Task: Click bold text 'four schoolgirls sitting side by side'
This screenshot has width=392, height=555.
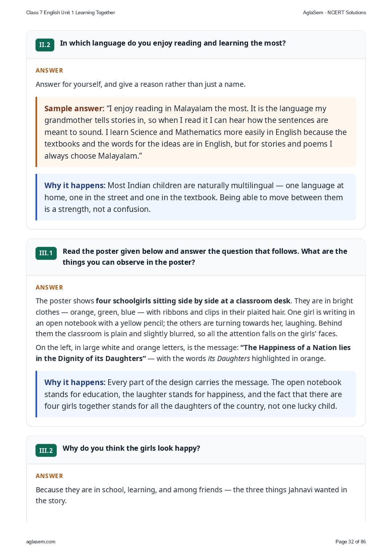Action: coord(193,301)
